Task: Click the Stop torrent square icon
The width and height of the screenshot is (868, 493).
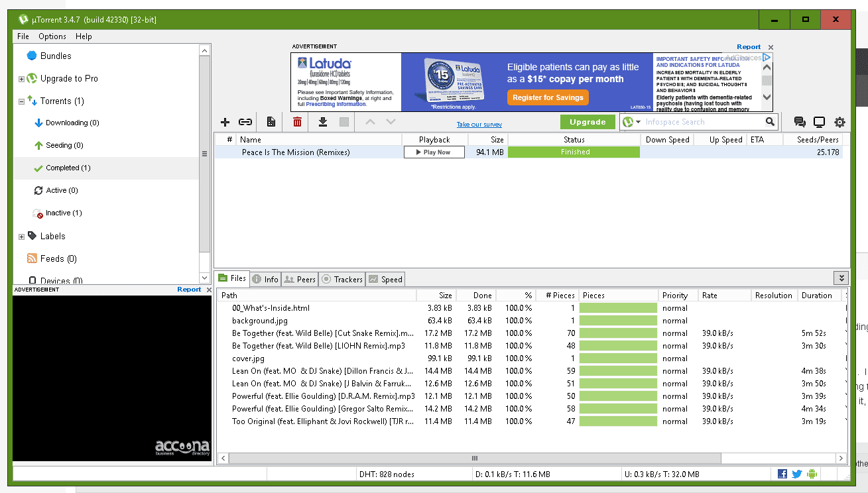Action: pyautogui.click(x=343, y=122)
